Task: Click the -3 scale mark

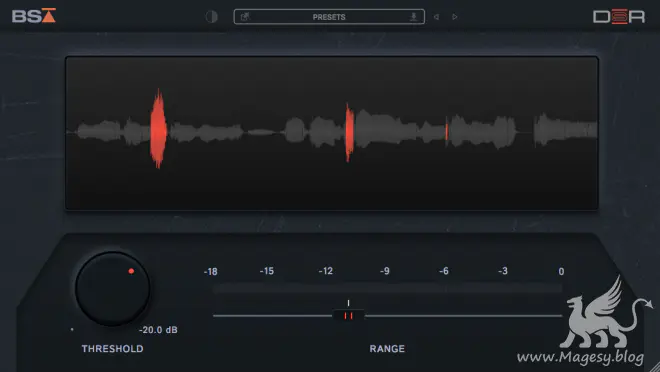Action: coord(503,271)
